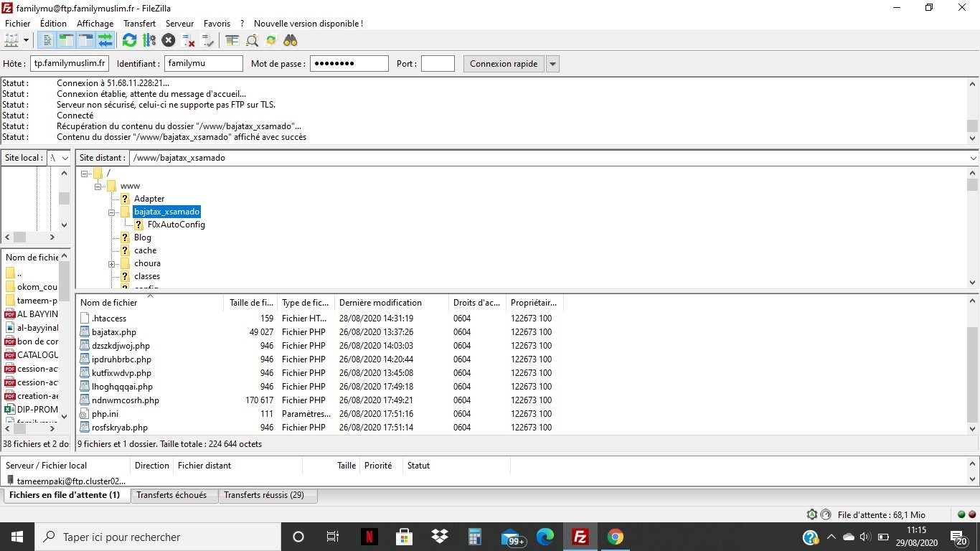Disconnect from the current server
Image resolution: width=980 pixels, height=551 pixels.
coord(188,40)
